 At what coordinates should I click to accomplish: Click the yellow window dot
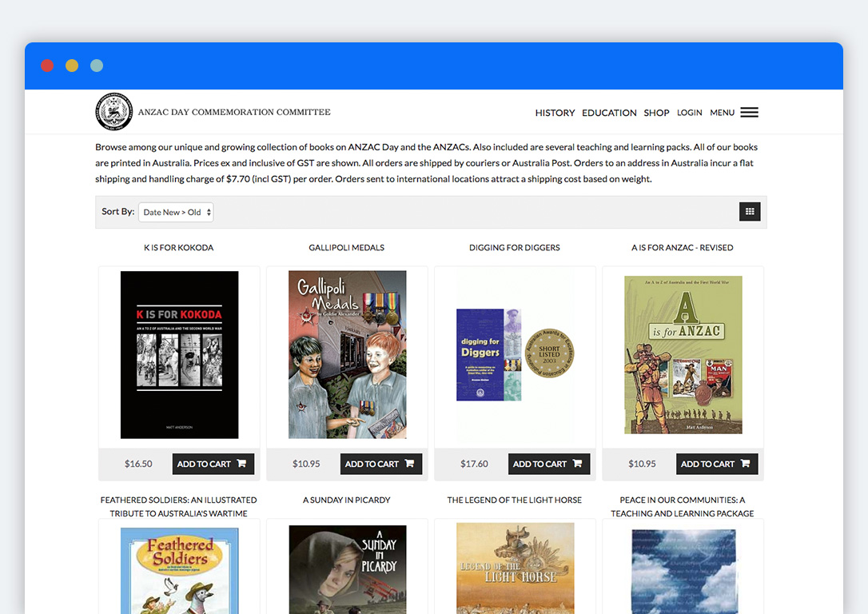(72, 66)
